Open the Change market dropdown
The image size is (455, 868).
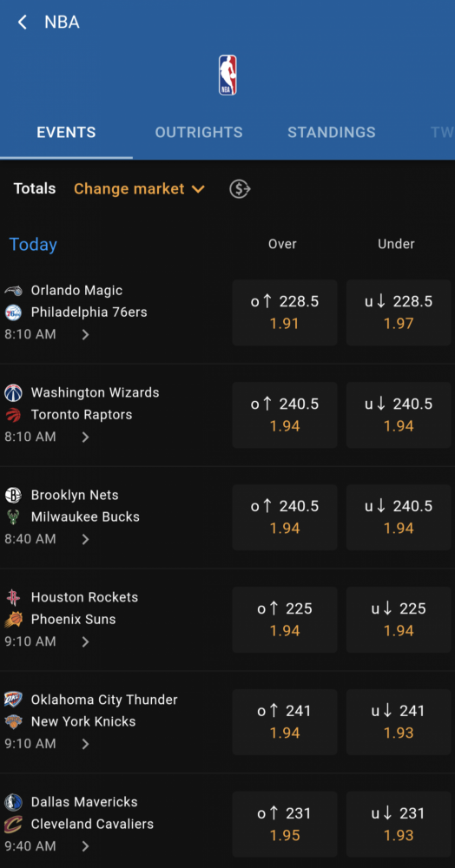click(140, 189)
